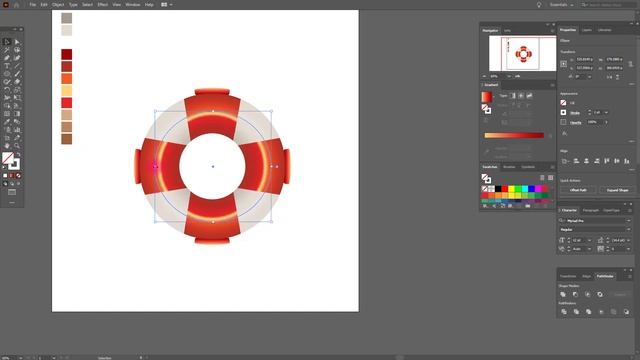
Task: Select the Eyedropper tool
Action: click(7, 122)
